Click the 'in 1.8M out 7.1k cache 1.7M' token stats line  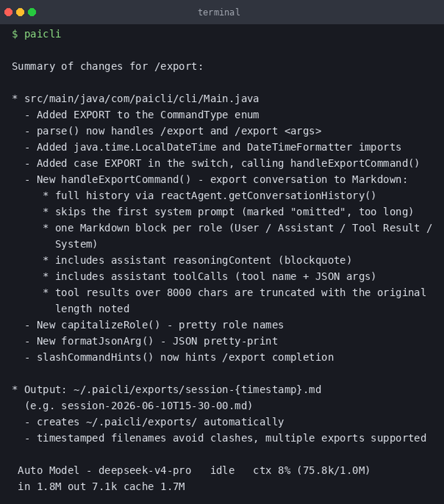coord(101,486)
